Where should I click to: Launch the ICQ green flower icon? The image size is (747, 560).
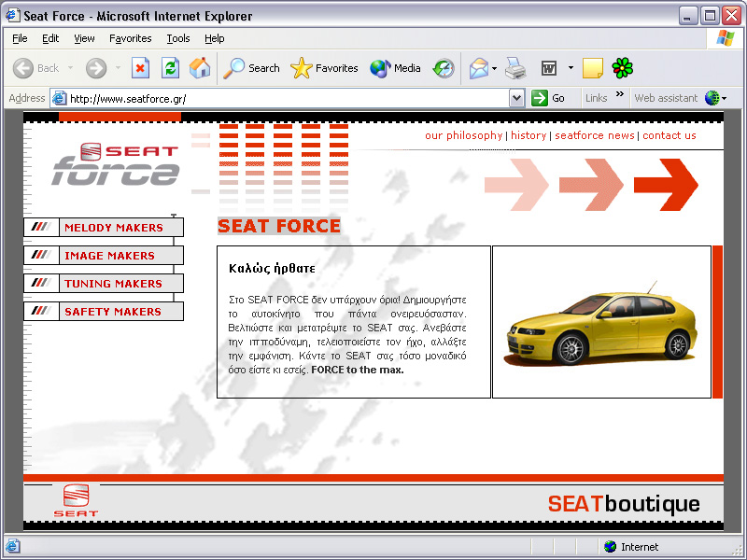pyautogui.click(x=622, y=68)
